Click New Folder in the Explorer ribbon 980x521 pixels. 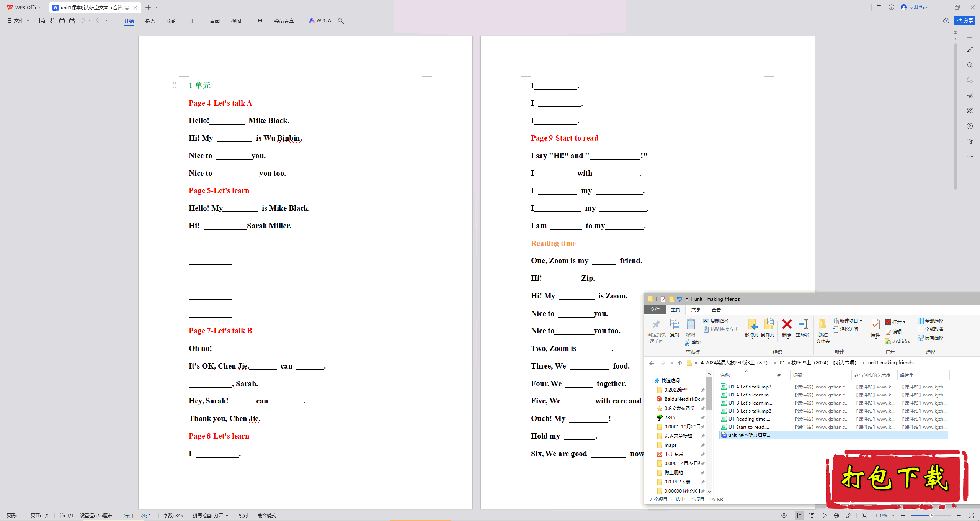coord(823,331)
